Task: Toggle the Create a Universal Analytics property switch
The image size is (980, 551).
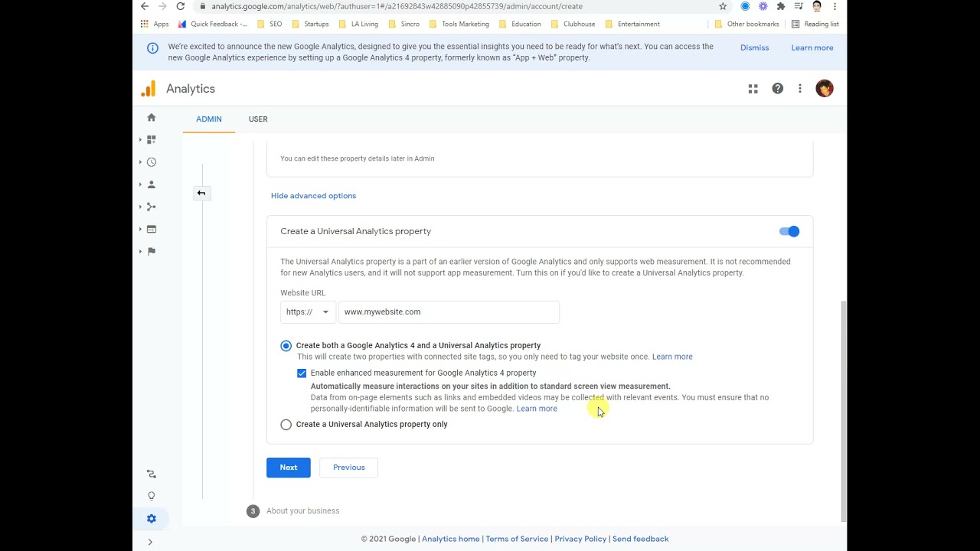Action: tap(789, 231)
